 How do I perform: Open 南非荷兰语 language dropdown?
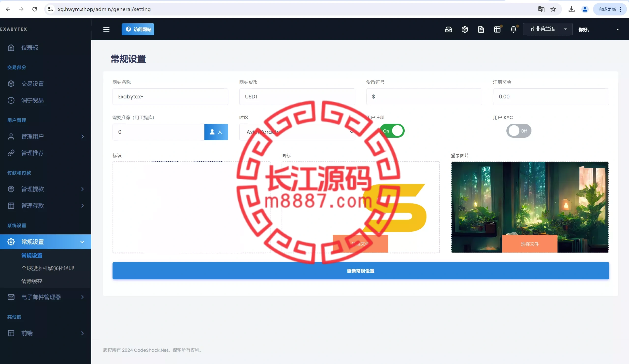(548, 29)
